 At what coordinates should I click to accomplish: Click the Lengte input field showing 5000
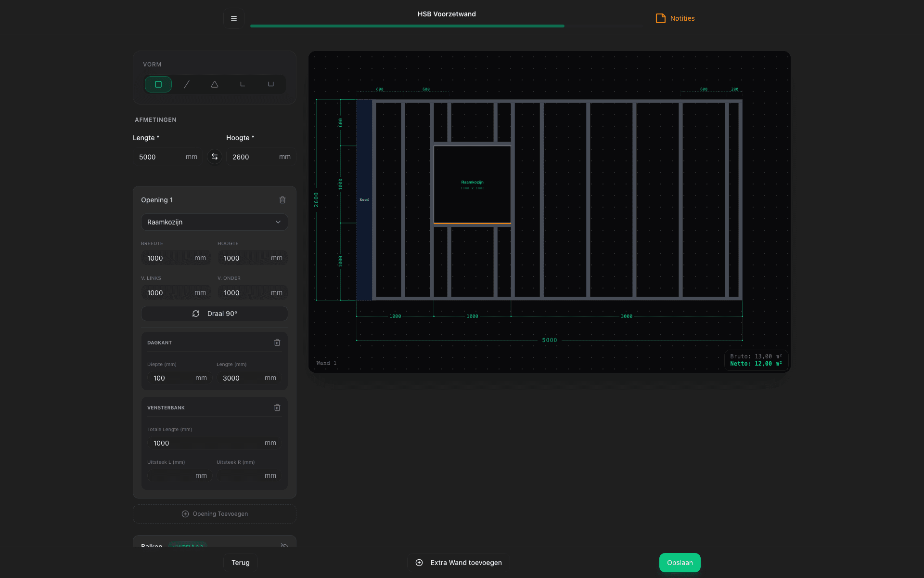[x=159, y=157]
